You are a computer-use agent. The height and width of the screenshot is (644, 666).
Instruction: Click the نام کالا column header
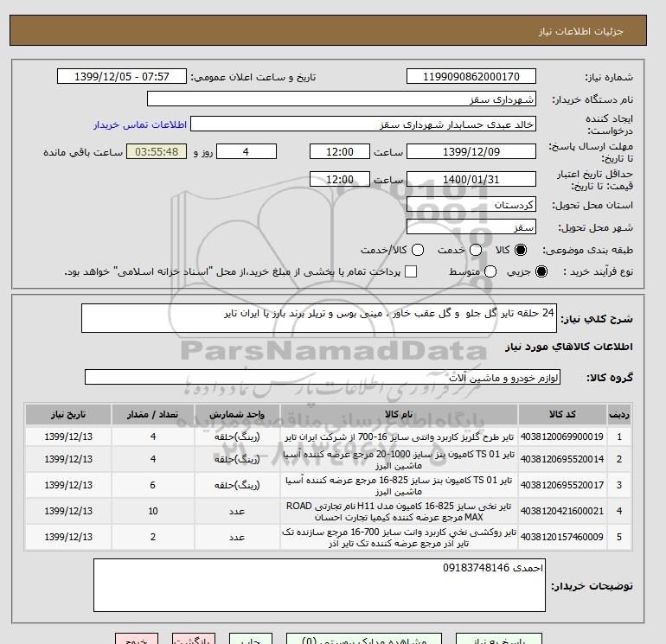coord(399,414)
